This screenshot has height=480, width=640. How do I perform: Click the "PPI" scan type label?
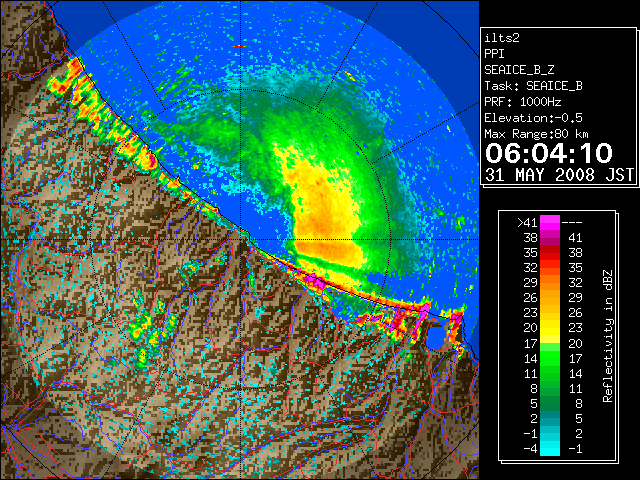(x=494, y=54)
